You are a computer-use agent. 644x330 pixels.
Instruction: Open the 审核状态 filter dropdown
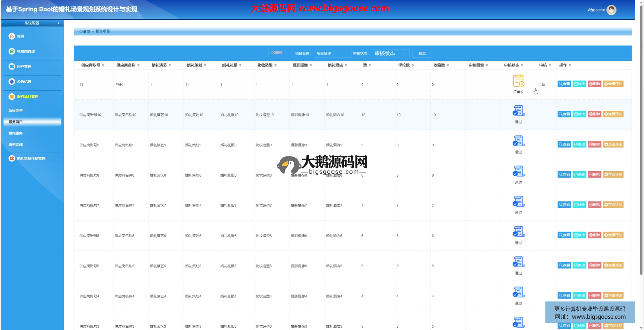[390, 53]
